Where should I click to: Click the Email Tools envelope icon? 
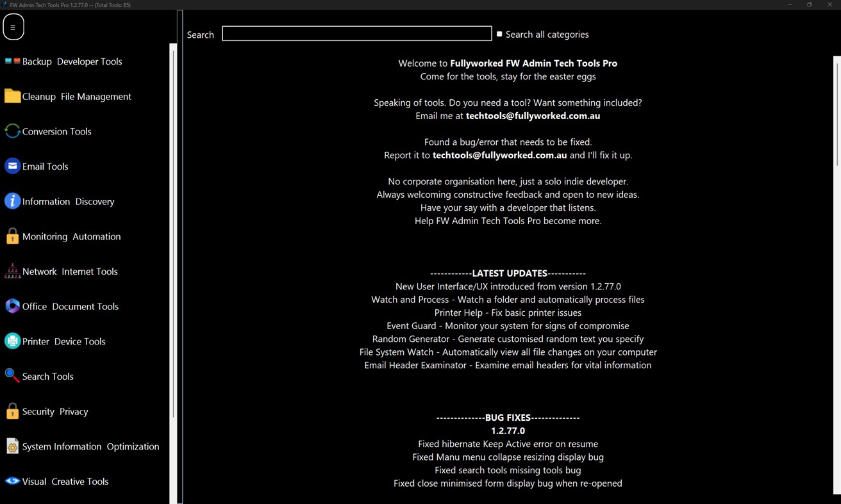tap(12, 166)
